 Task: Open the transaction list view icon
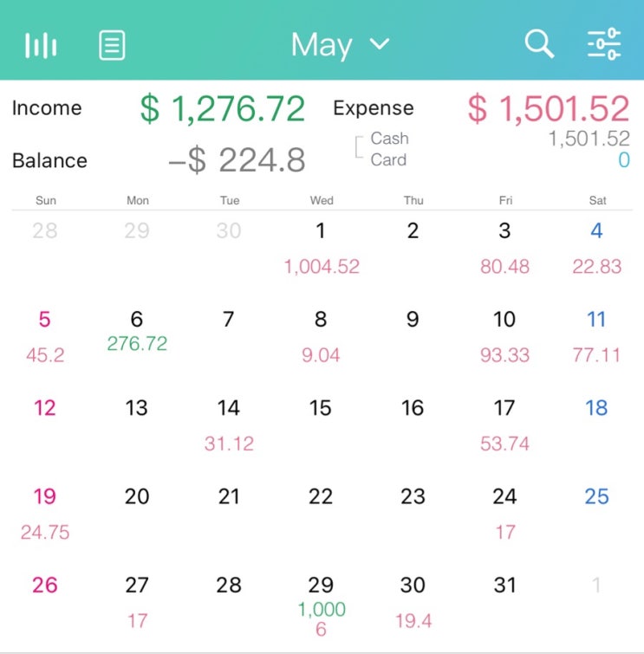[112, 45]
